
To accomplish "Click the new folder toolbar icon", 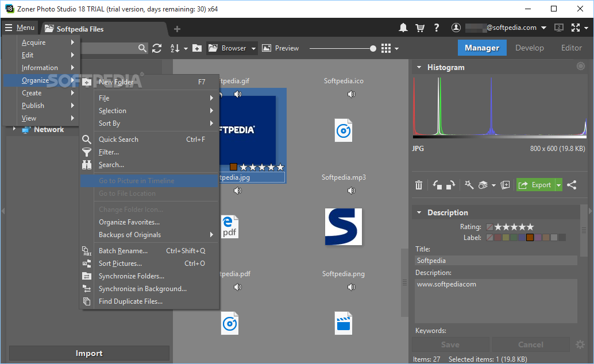I will [x=197, y=48].
